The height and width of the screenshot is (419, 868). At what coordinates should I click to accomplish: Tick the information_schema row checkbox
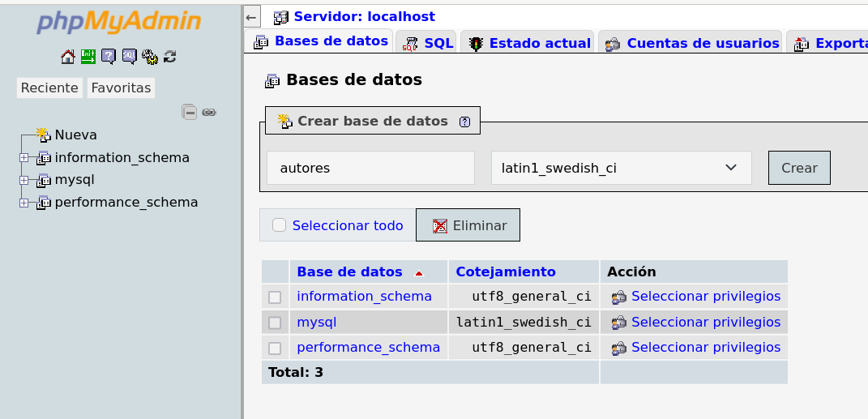tap(275, 297)
